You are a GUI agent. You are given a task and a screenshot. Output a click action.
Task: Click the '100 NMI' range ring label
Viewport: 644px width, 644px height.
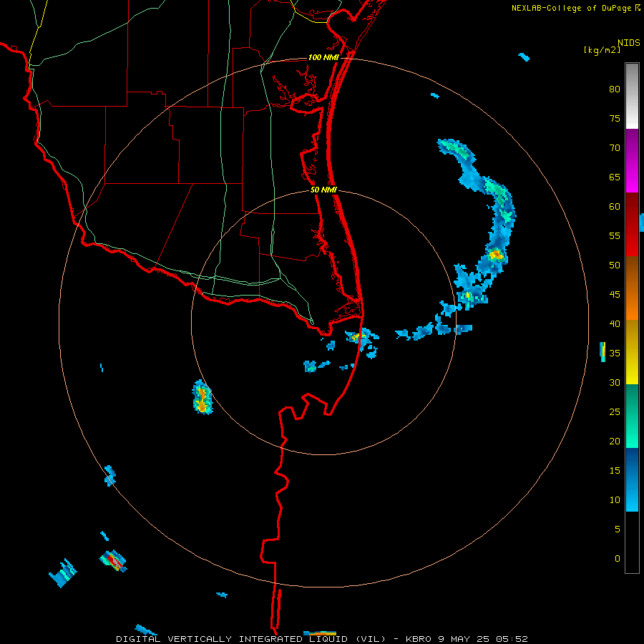point(323,57)
